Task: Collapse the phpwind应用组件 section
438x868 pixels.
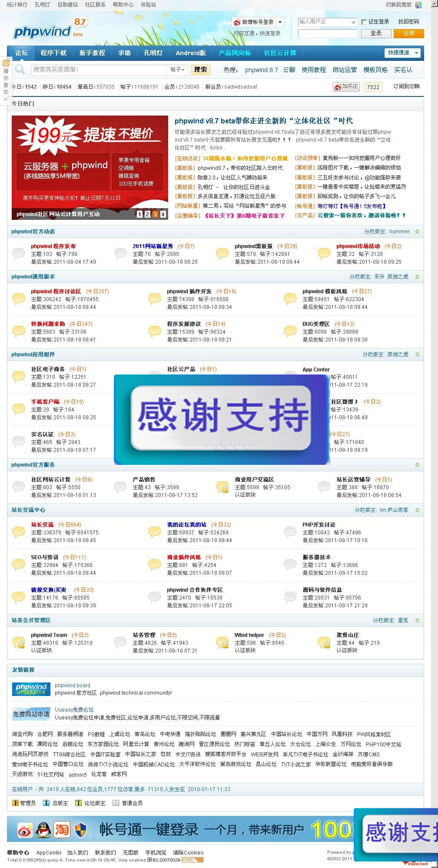Action: coord(417,354)
